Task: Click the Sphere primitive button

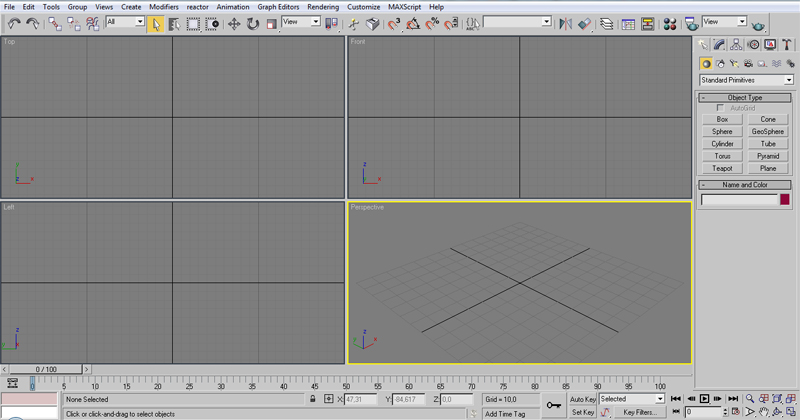Action: (x=722, y=132)
